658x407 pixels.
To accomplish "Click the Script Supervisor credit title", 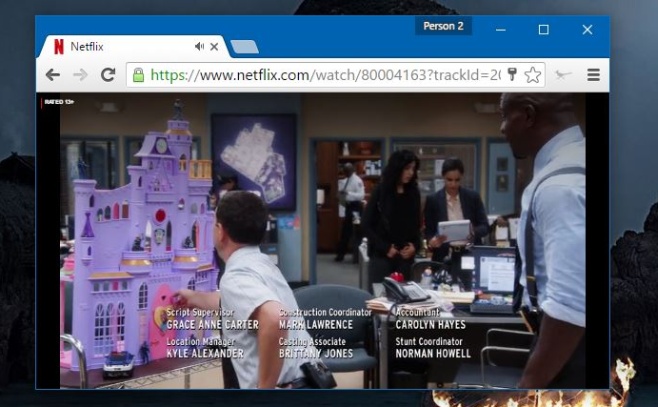I will (x=200, y=312).
